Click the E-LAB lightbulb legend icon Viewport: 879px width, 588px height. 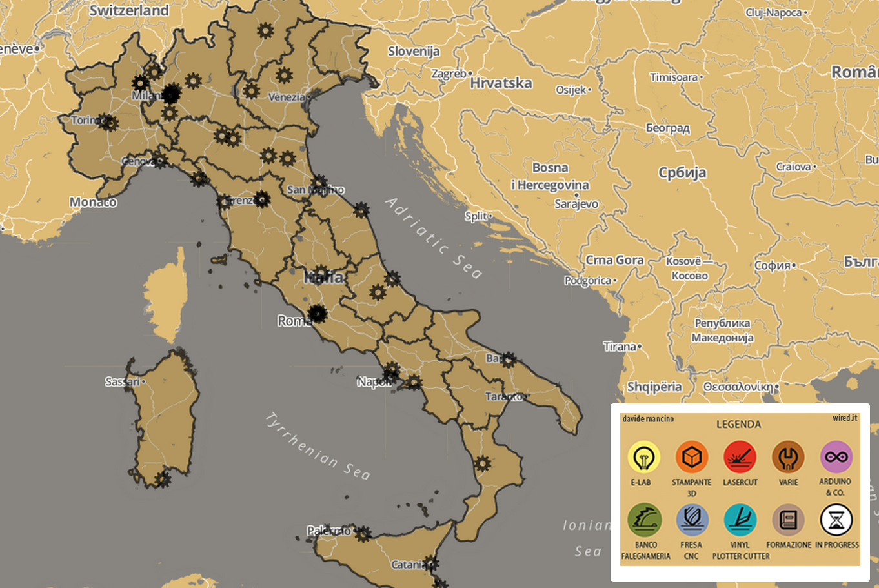click(x=643, y=457)
